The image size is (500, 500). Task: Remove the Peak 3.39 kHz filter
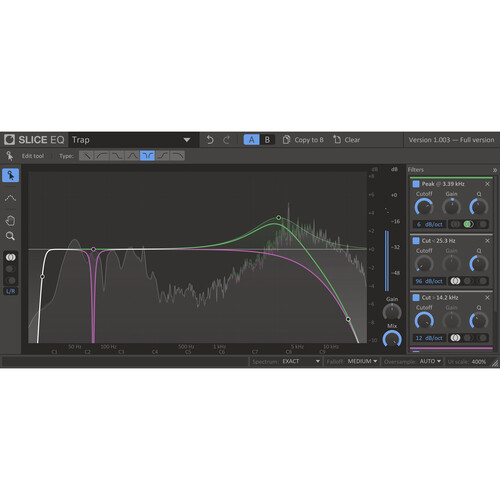487,184
